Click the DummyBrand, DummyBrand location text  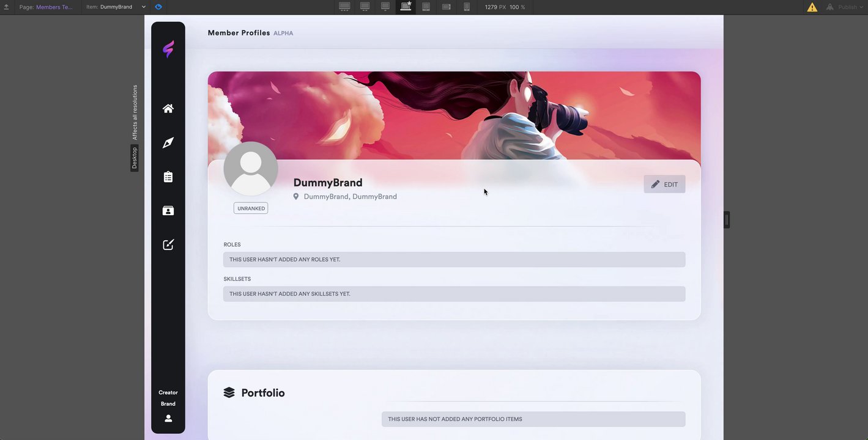(351, 196)
